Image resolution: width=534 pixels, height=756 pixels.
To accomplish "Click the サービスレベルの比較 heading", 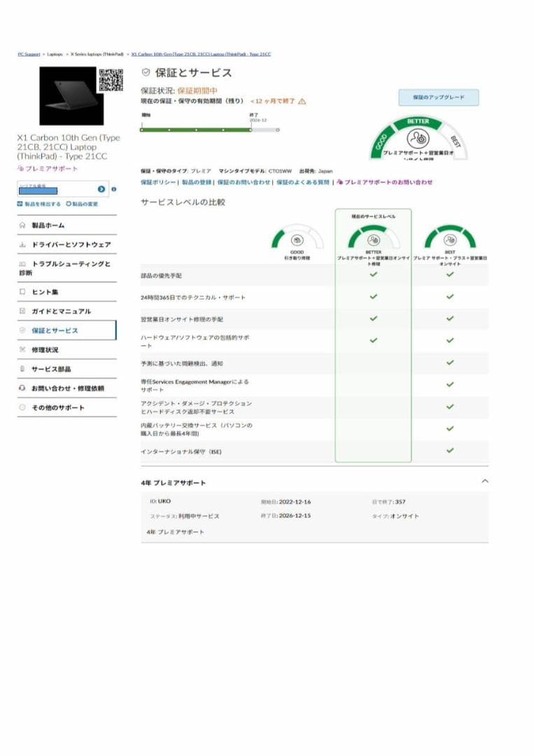I will click(183, 202).
